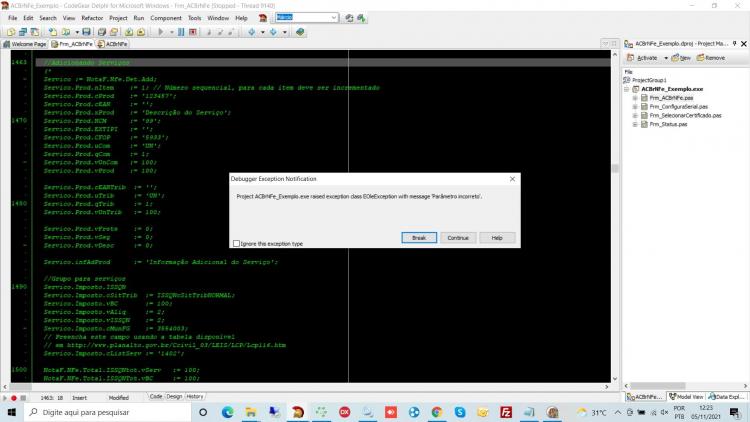The height and width of the screenshot is (422, 750).
Task: Open the Open-file dropdown arrow
Action: (77, 32)
